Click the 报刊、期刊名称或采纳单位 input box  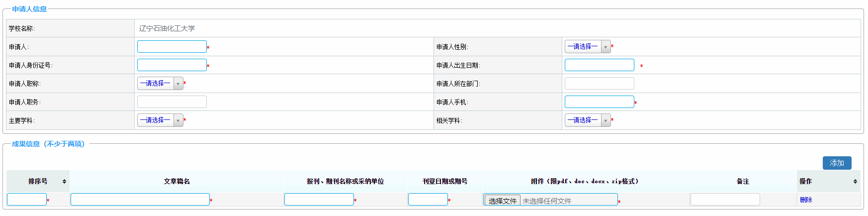(319, 200)
